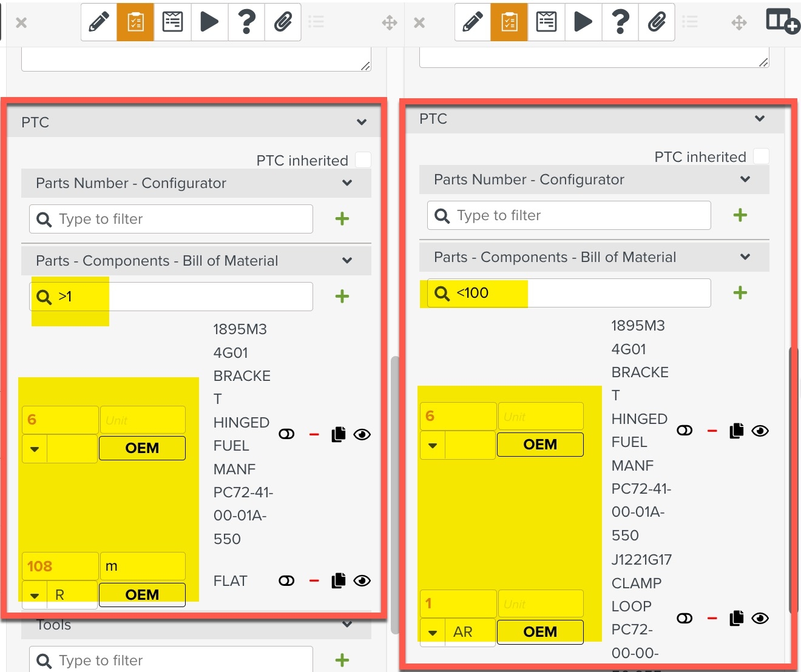The width and height of the screenshot is (801, 672).
Task: Remove the J1221G17 clamp row in right panel
Action: pyautogui.click(x=712, y=619)
